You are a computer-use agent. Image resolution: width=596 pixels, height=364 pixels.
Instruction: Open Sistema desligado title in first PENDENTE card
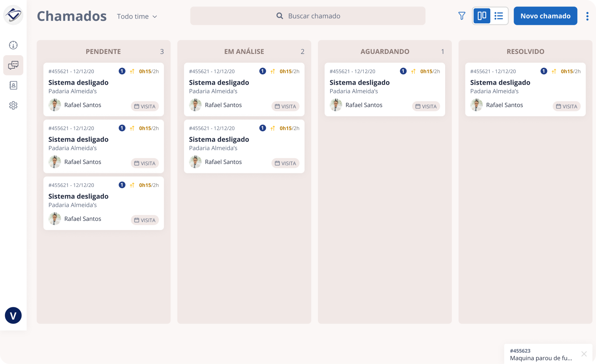[78, 83]
